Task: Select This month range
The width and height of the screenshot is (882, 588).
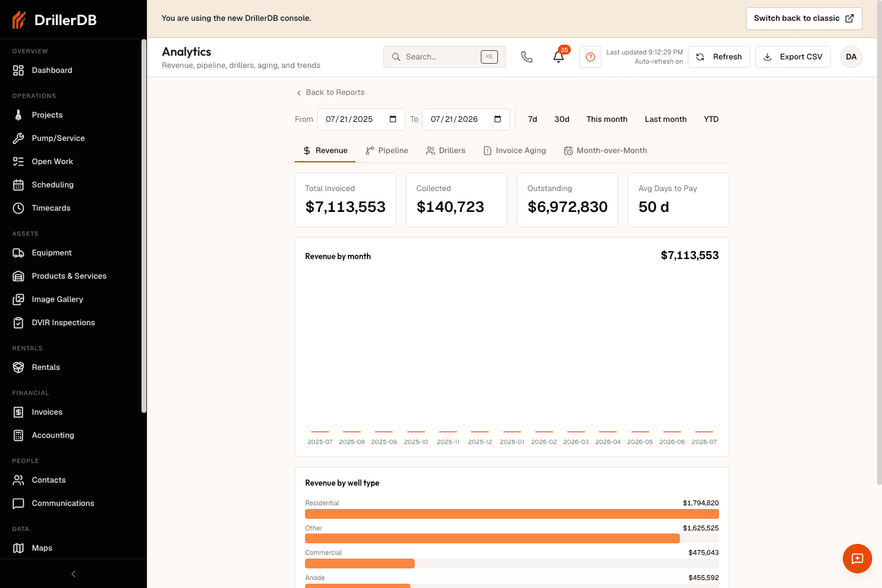Action: click(607, 119)
